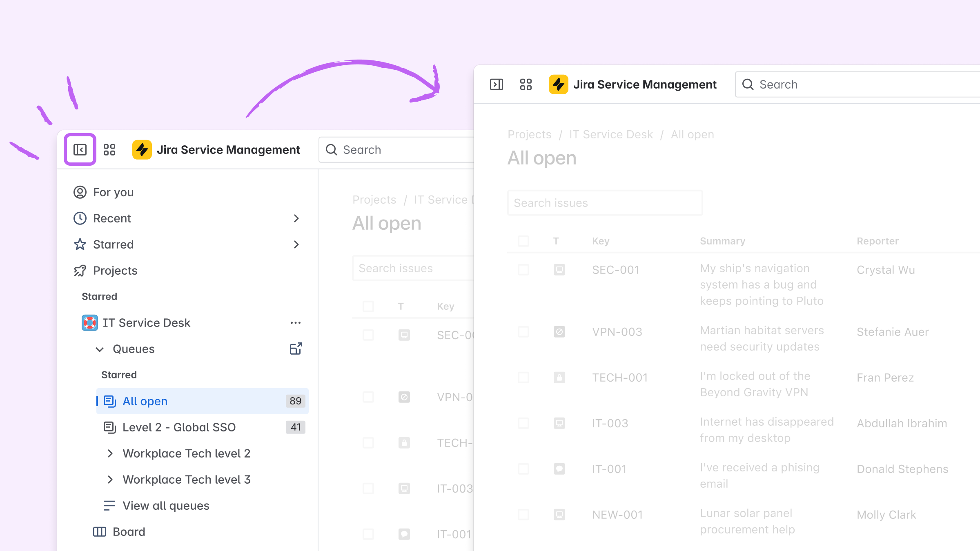Click Search issues field in right window

605,203
